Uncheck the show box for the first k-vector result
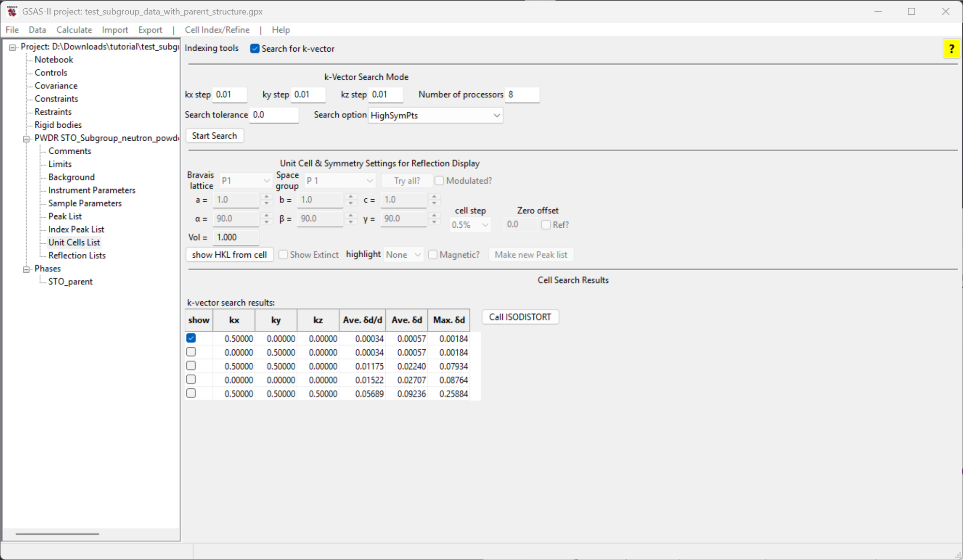The height and width of the screenshot is (560, 963). pos(191,338)
